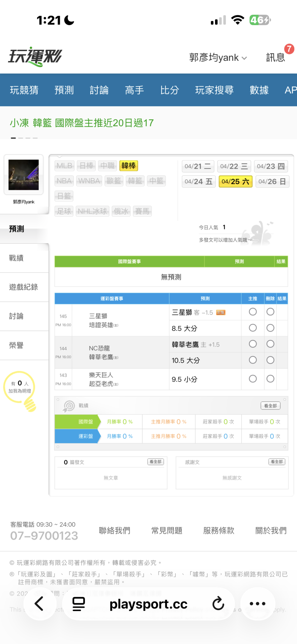Select the NBA league filter
This screenshot has height=644, width=297.
click(x=64, y=181)
